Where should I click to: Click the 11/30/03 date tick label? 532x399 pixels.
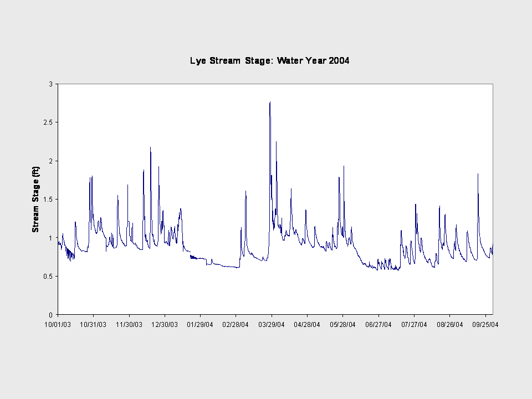click(x=129, y=325)
